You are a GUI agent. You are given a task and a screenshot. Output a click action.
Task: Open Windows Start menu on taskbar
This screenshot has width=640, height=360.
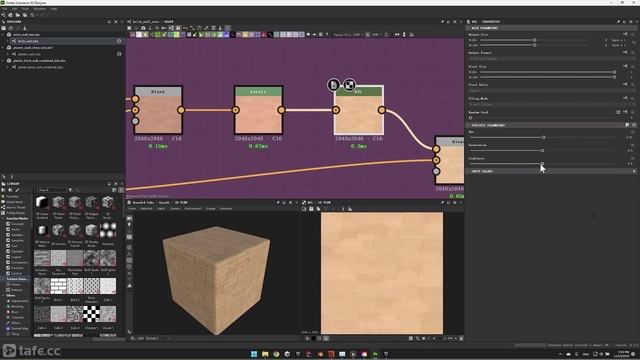[254, 354]
